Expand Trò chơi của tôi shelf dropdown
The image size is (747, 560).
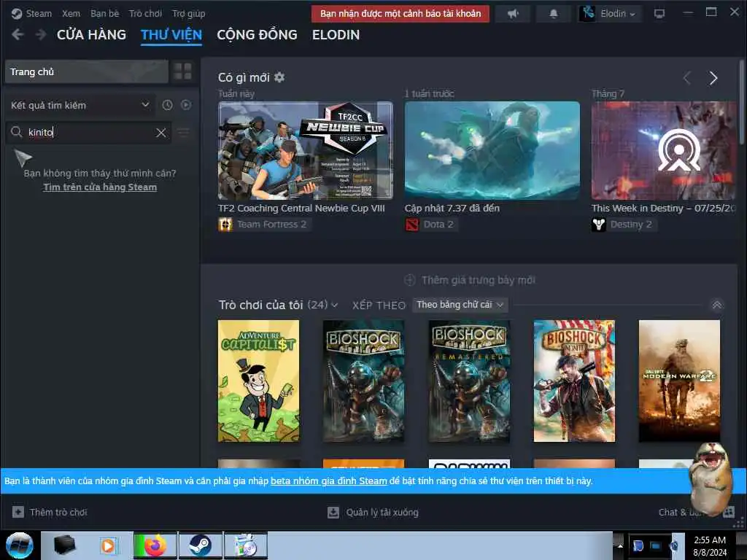334,306
